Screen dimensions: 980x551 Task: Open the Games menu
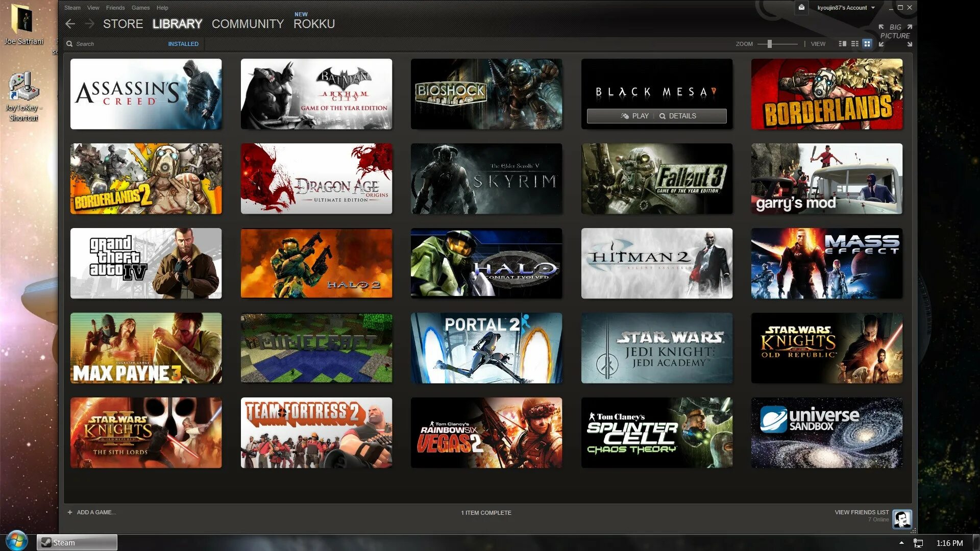140,8
